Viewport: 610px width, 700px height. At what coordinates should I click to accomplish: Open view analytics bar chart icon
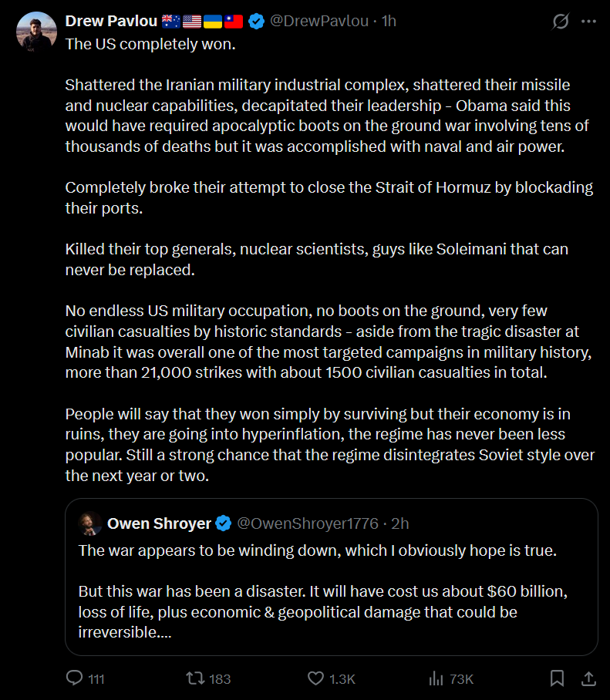point(436,678)
